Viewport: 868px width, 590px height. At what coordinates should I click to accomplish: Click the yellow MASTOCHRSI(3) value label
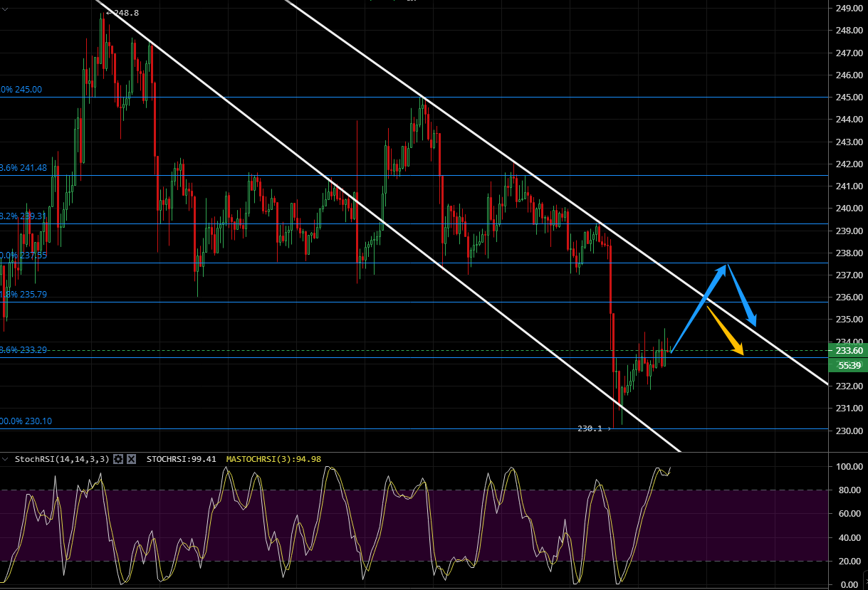(273, 459)
